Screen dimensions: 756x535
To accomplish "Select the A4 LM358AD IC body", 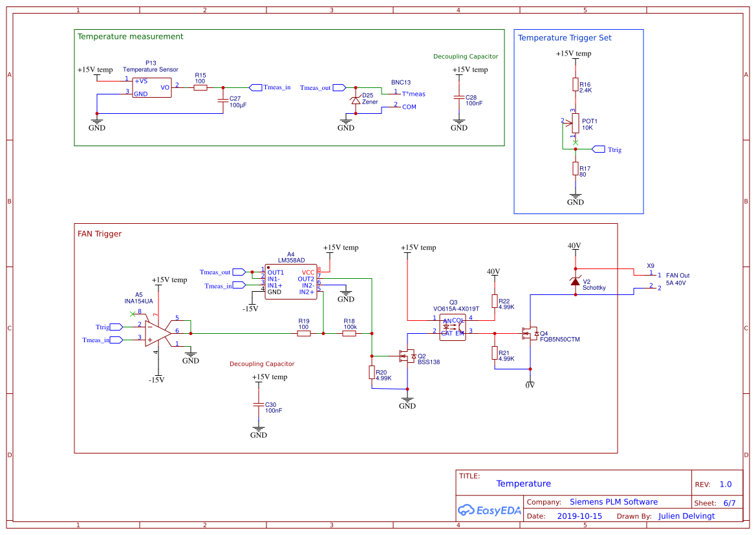I will [x=291, y=281].
